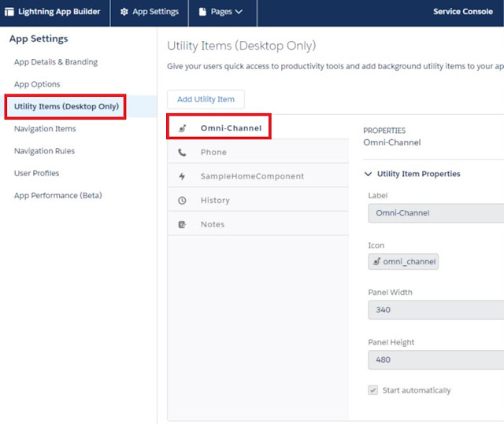Screen dimensions: 504x424
Task: Click the App Settings sidebar heading
Action: tap(39, 39)
